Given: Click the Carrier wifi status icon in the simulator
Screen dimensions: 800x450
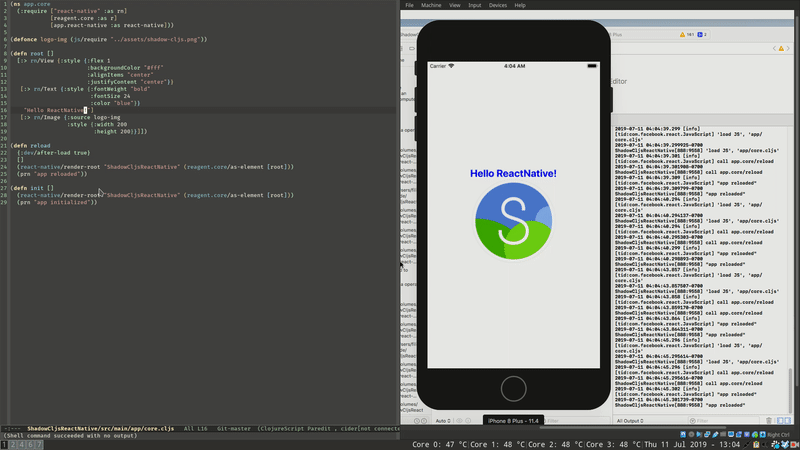Looking at the screenshot, I should click(x=451, y=66).
